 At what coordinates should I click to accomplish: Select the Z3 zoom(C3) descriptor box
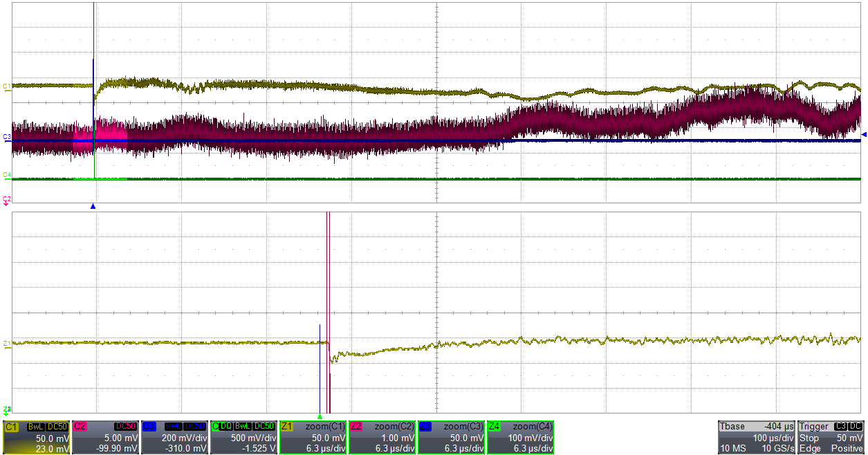point(451,437)
